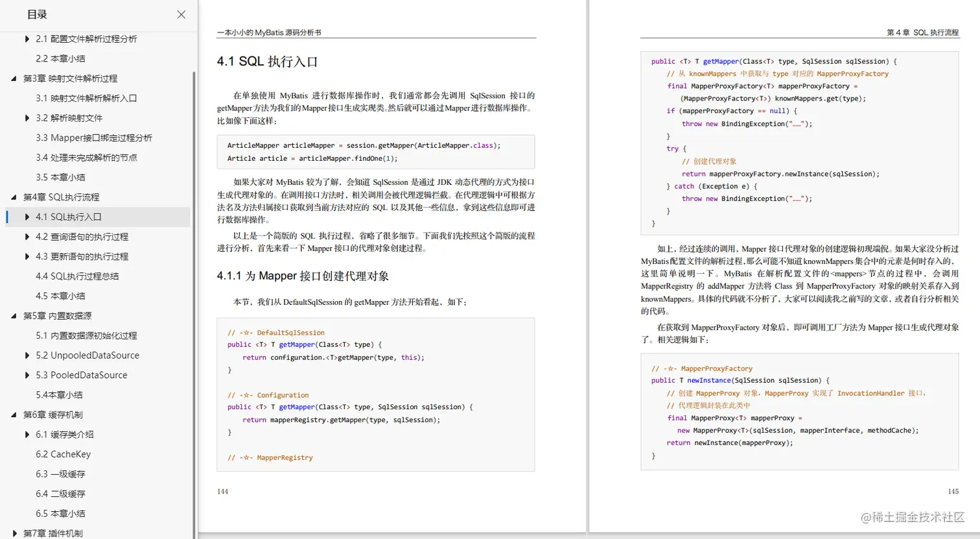
Task: Click the // -☆- DefaultSqlSession code comment
Action: pyautogui.click(x=276, y=333)
